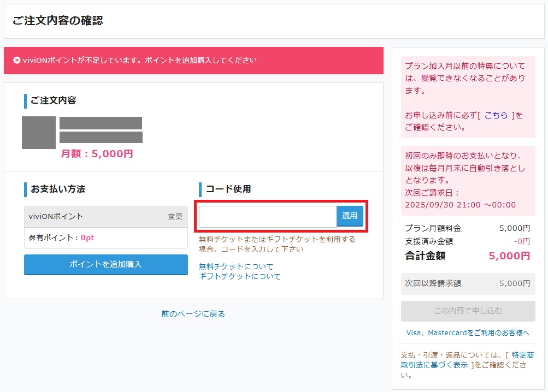Click the 保有ポイント 0pt balance text

pos(61,237)
